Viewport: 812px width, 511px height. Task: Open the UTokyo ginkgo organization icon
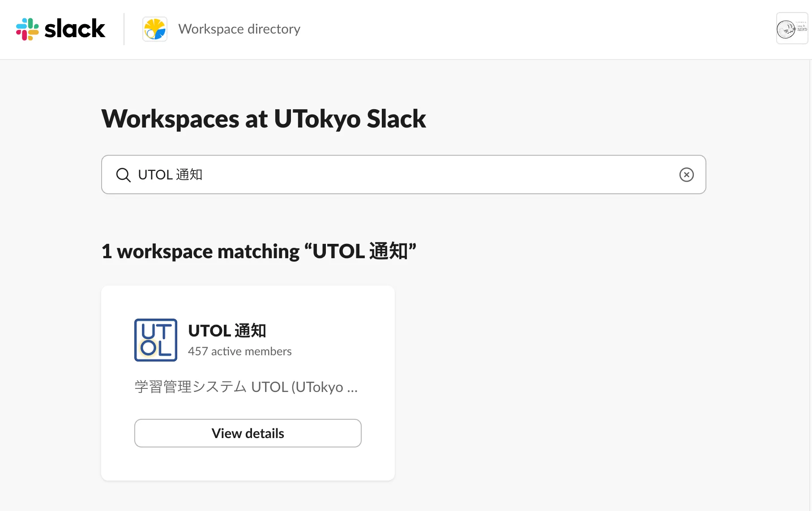click(155, 29)
